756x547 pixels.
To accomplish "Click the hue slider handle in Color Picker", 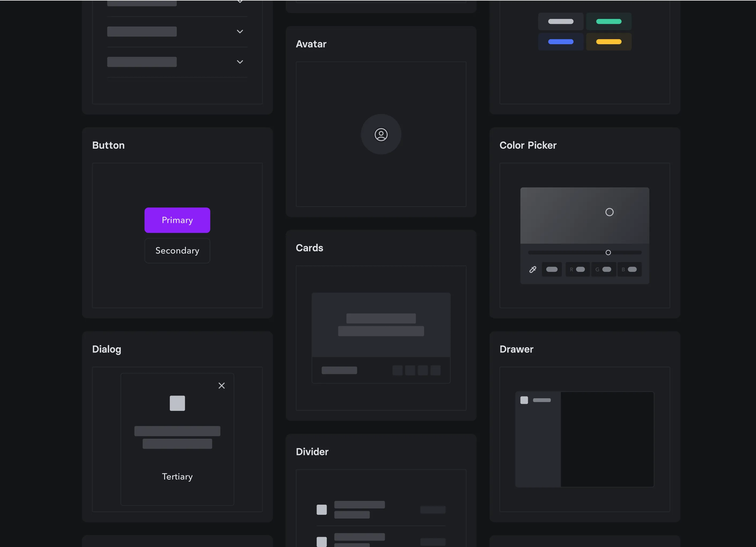I will [x=608, y=252].
